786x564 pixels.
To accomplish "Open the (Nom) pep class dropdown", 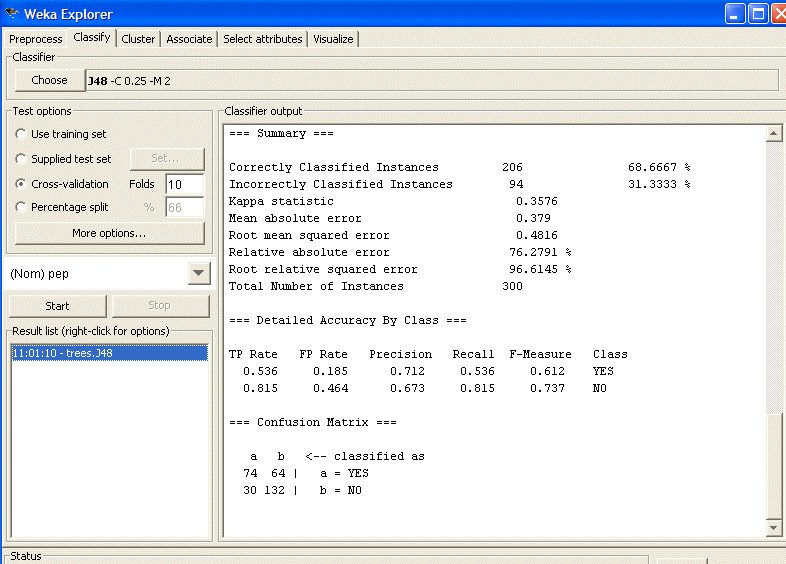I will [x=199, y=273].
